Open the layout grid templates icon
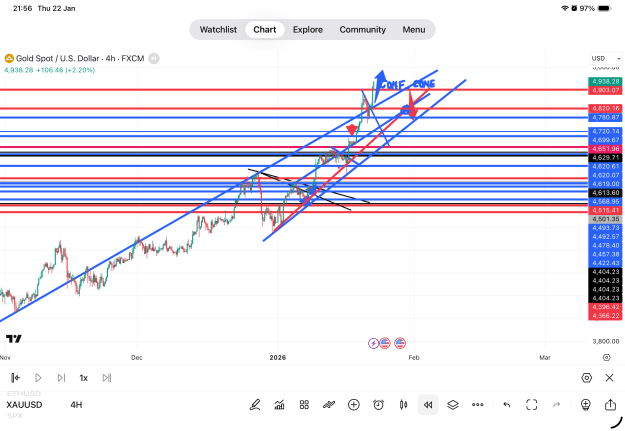Image resolution: width=625 pixels, height=431 pixels. pos(304,405)
